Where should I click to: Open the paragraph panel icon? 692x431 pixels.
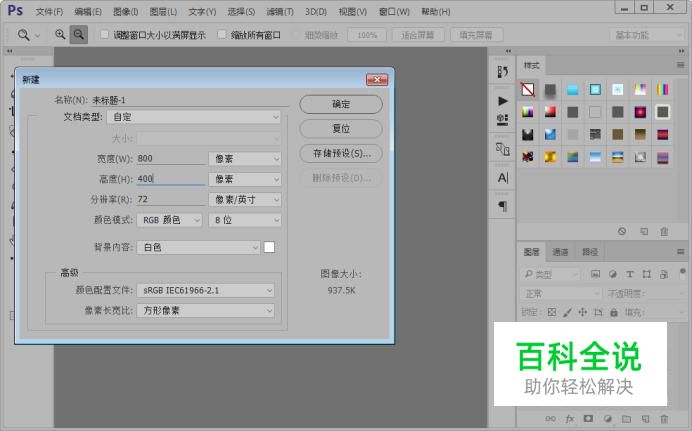[x=502, y=206]
